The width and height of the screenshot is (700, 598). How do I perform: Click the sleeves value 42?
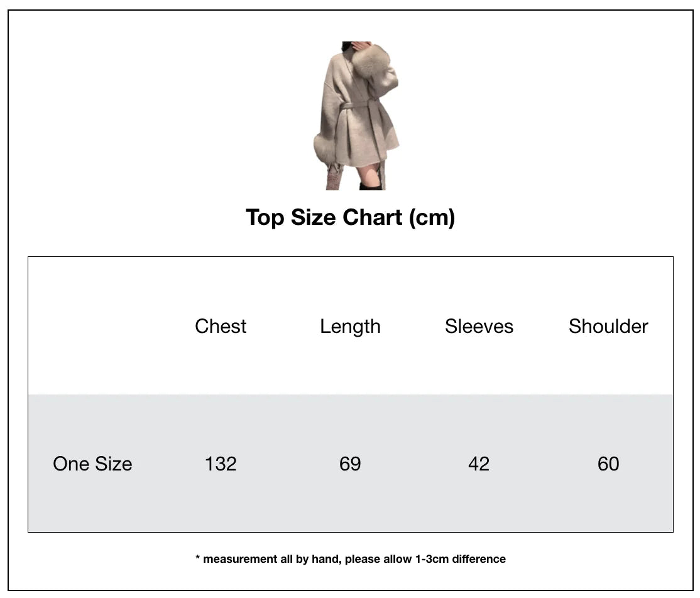[479, 464]
